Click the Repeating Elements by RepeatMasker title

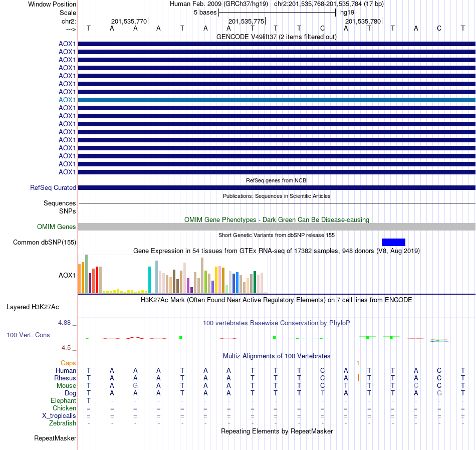[x=277, y=431]
